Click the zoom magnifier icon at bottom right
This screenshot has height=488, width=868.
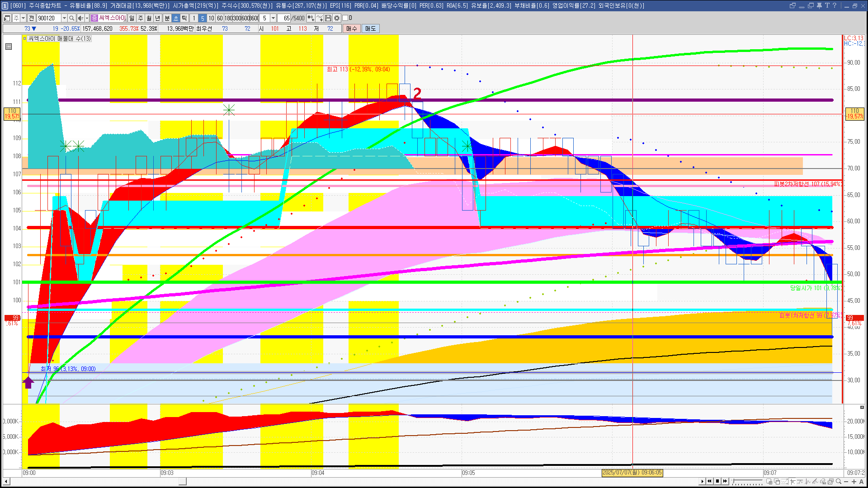click(839, 482)
